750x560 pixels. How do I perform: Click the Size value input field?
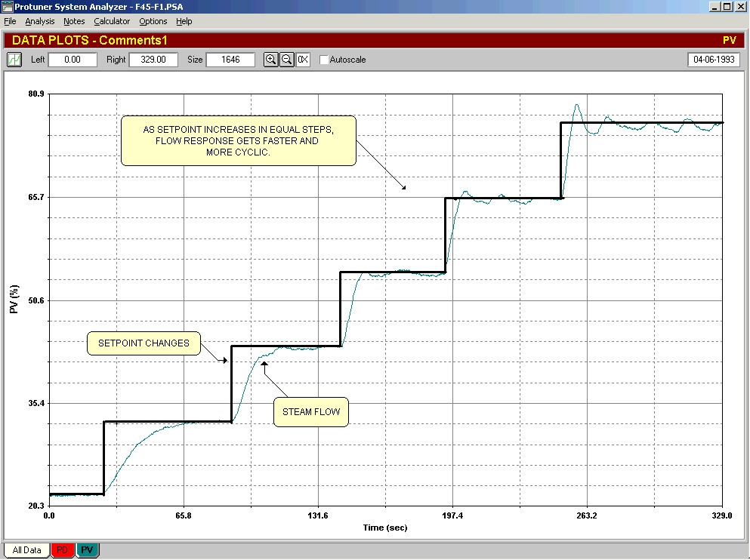coord(230,60)
